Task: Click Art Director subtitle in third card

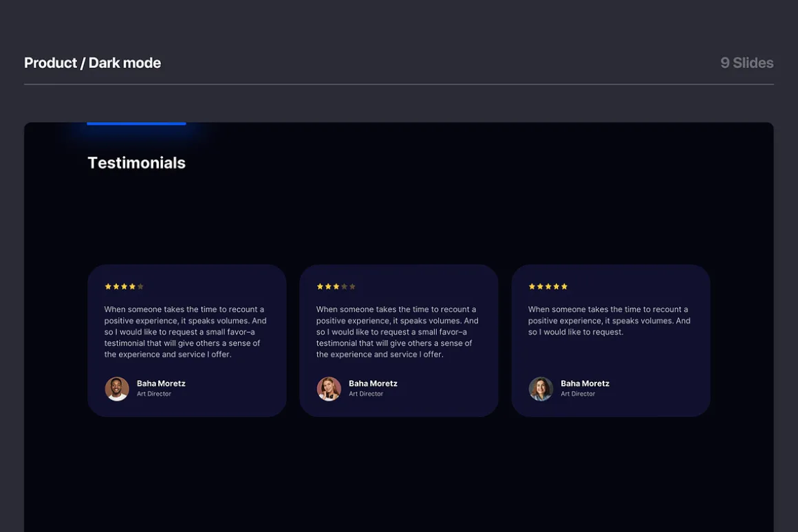Action: tap(578, 394)
